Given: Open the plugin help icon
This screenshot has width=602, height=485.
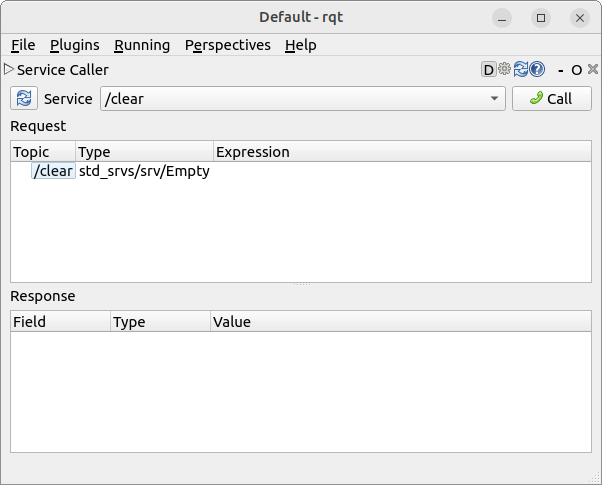Looking at the screenshot, I should tap(537, 70).
